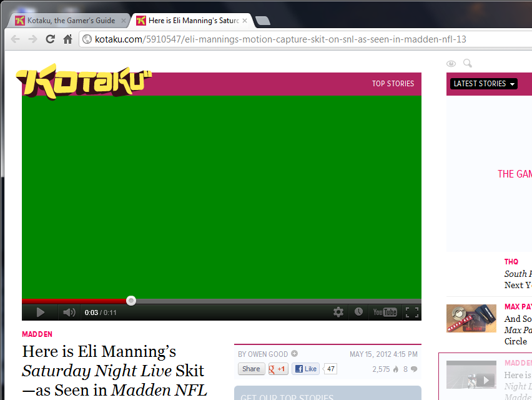Open video on YouTube logo
Image resolution: width=532 pixels, height=400 pixels.
385,312
